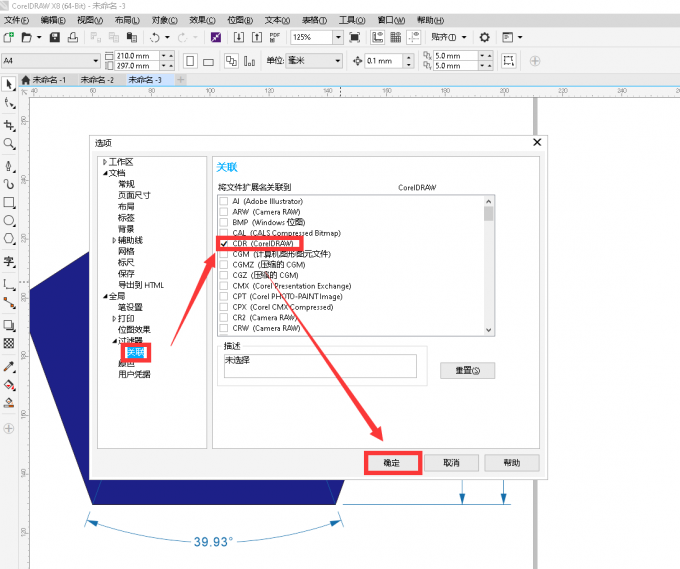Open Options gear icon in toolbar
680x569 pixels.
(484, 37)
